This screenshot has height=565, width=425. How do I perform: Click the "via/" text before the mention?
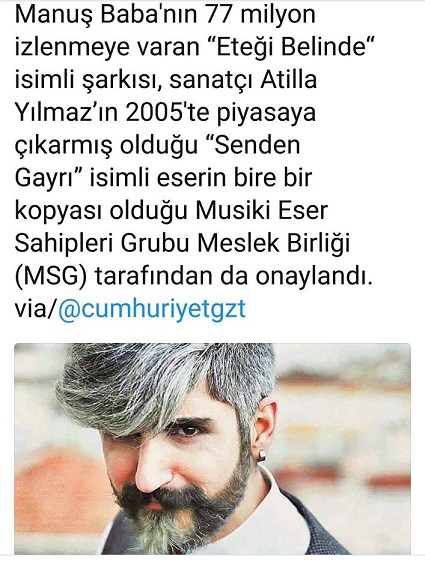click(x=36, y=309)
